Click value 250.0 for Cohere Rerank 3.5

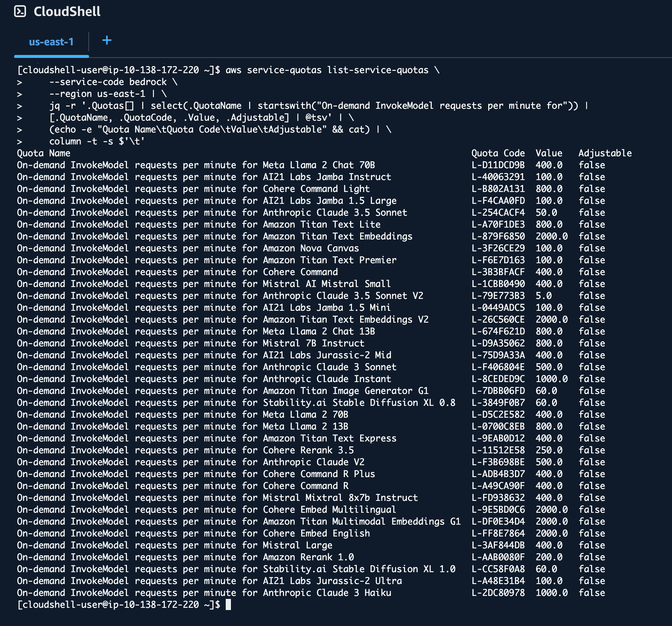pyautogui.click(x=549, y=450)
